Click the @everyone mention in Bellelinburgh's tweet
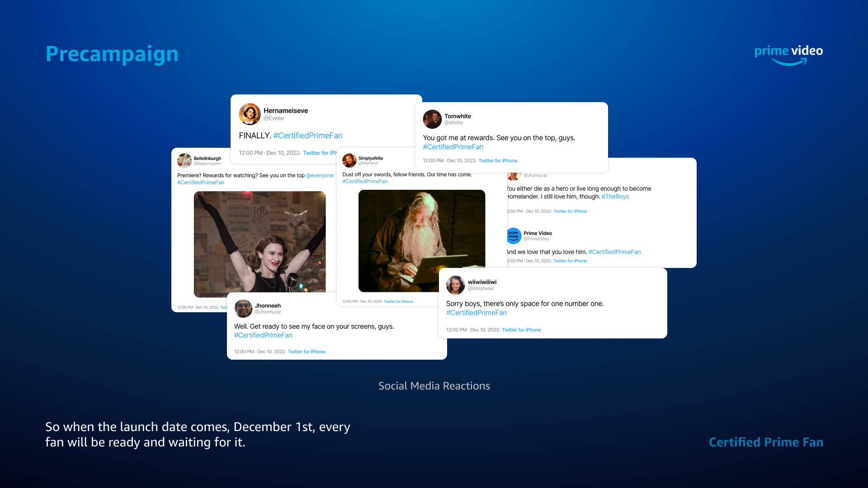 [x=320, y=175]
